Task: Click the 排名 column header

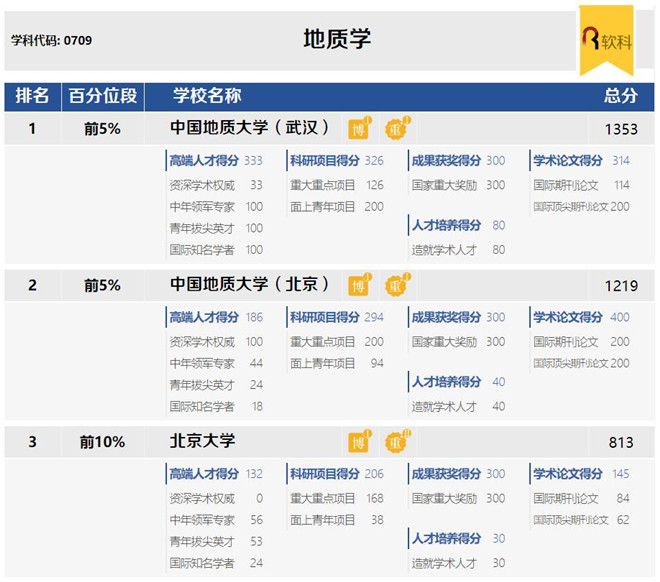Action: 32,96
